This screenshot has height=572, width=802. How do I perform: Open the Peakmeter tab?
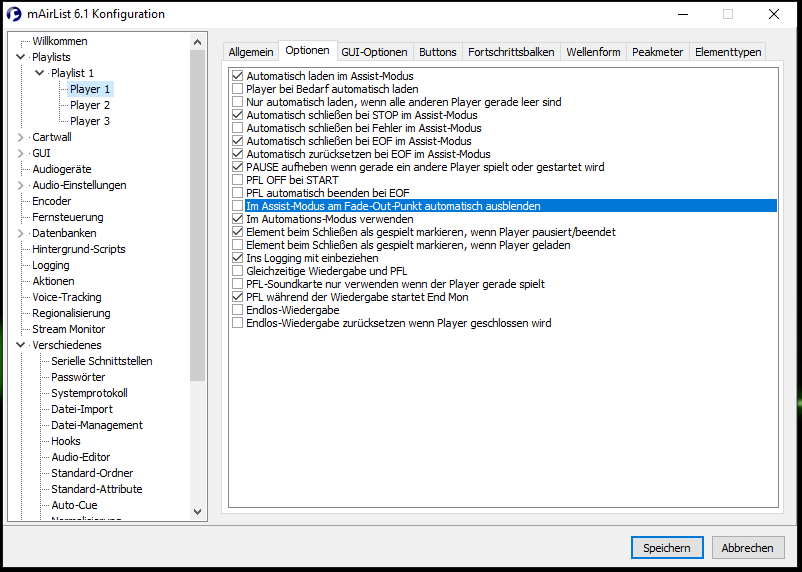pos(657,52)
